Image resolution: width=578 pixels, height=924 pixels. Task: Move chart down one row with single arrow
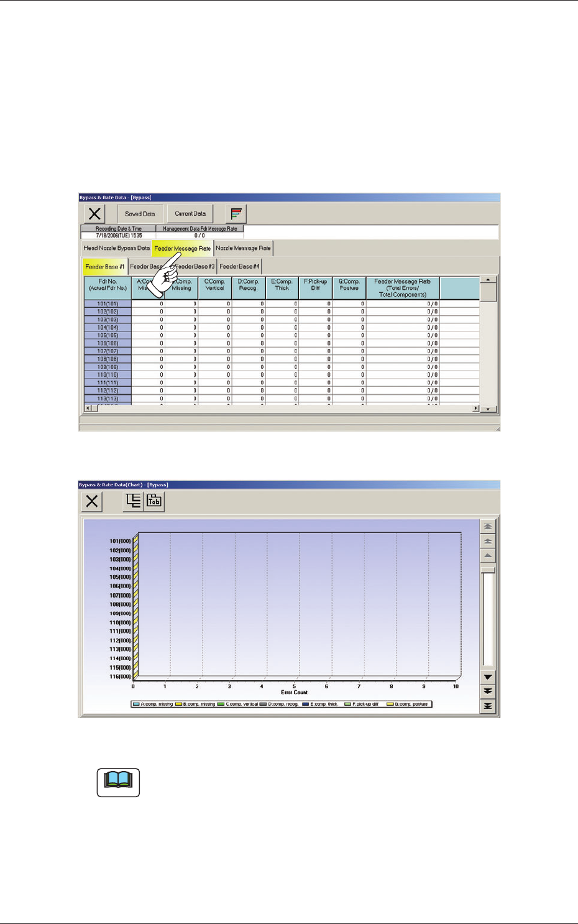(488, 677)
